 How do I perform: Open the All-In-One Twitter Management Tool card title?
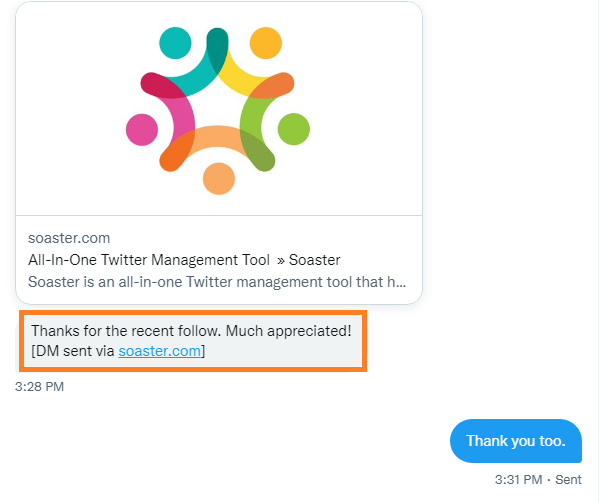[184, 260]
